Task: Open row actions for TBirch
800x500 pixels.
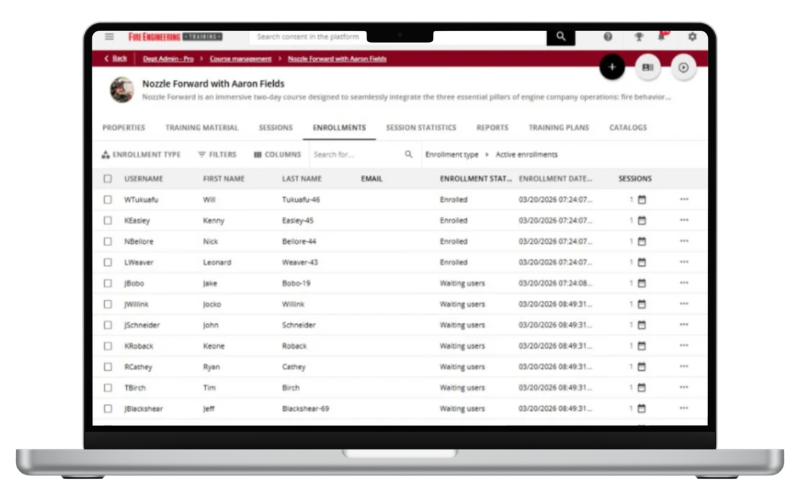Action: 684,388
